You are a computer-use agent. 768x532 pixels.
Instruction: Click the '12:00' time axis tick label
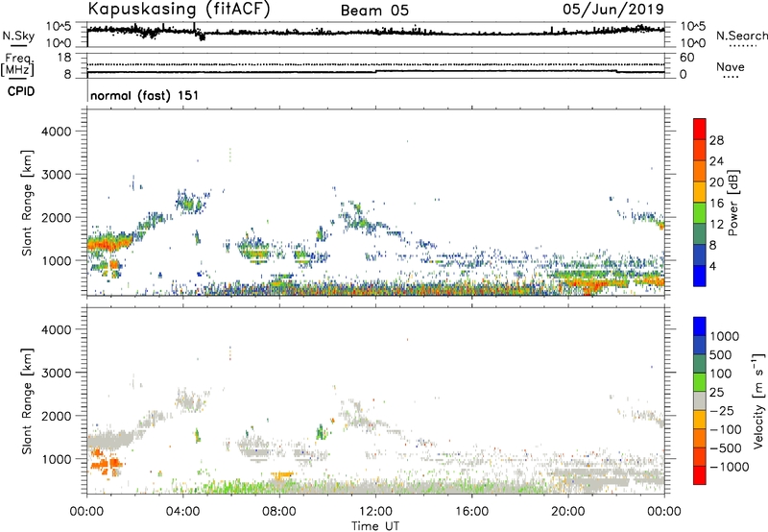375,512
